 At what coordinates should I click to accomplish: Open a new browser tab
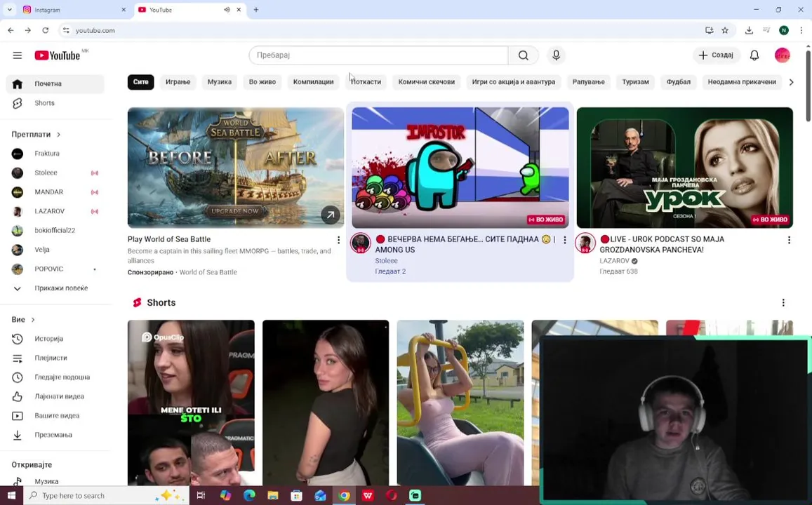[x=256, y=10]
